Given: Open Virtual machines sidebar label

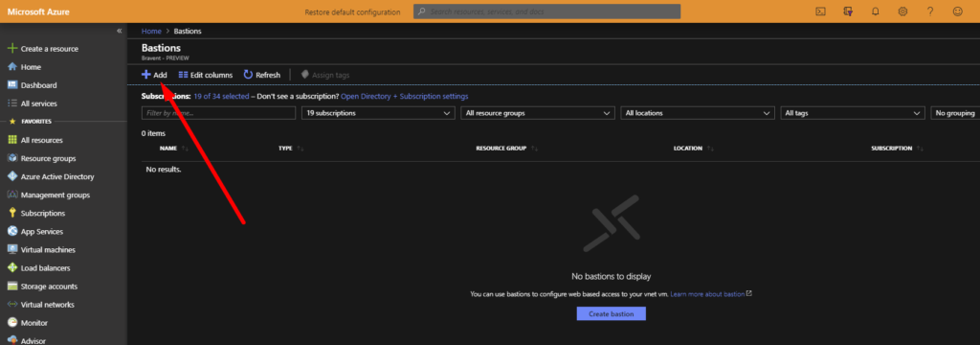Looking at the screenshot, I should click(x=48, y=250).
